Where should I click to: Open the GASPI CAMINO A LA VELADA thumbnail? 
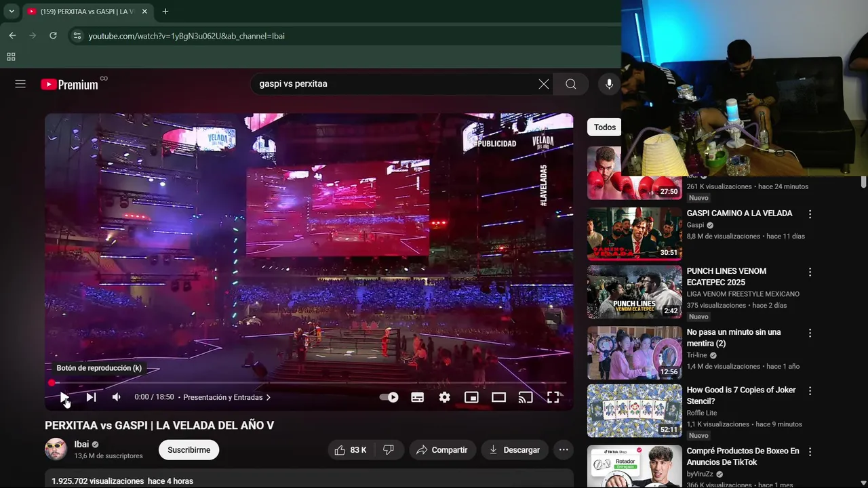click(635, 234)
